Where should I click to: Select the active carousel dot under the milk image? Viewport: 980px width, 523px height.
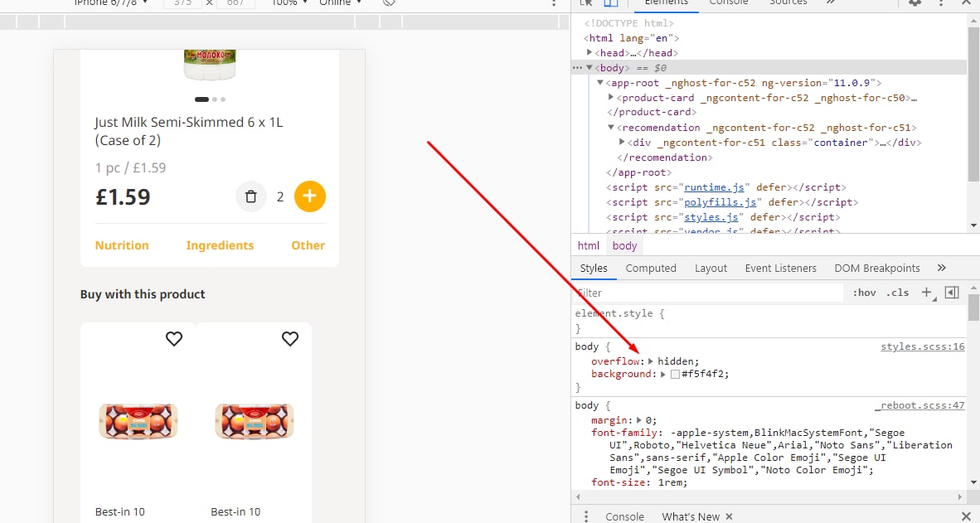pyautogui.click(x=201, y=99)
